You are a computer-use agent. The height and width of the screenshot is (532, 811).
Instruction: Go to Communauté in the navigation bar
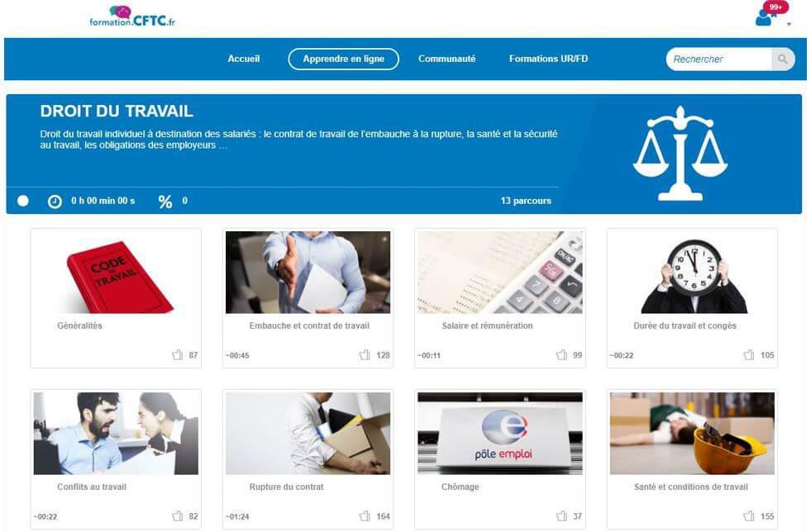447,59
